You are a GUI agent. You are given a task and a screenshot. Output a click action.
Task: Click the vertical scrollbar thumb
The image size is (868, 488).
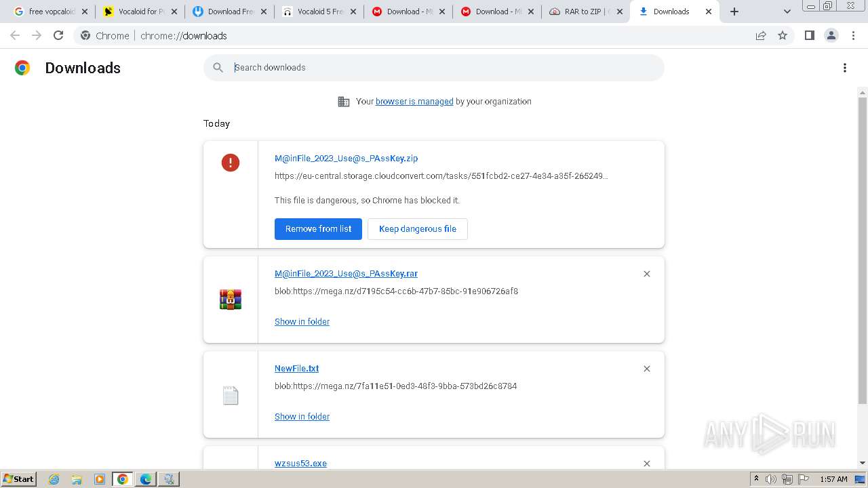(863, 249)
